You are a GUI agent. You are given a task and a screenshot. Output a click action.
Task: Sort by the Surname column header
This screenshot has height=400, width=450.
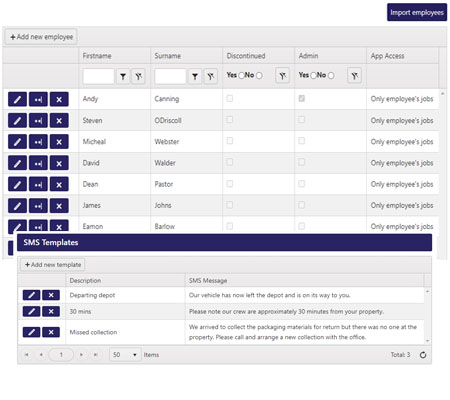(x=167, y=56)
